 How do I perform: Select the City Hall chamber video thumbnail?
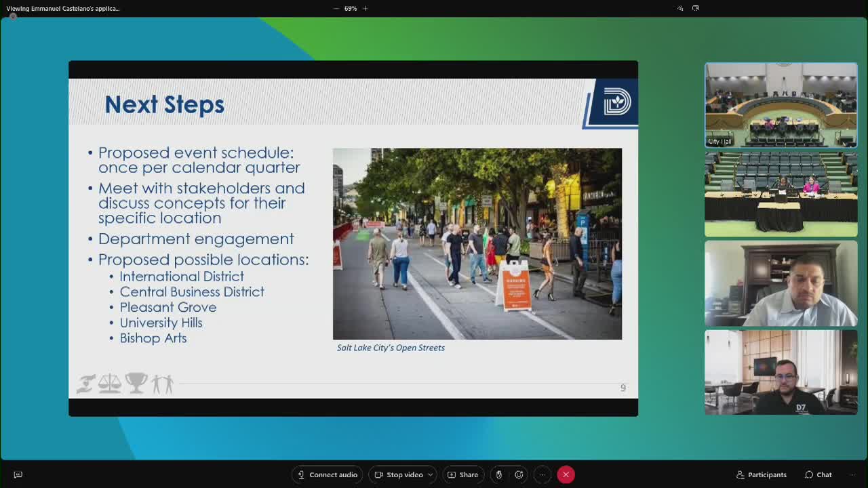click(x=781, y=105)
